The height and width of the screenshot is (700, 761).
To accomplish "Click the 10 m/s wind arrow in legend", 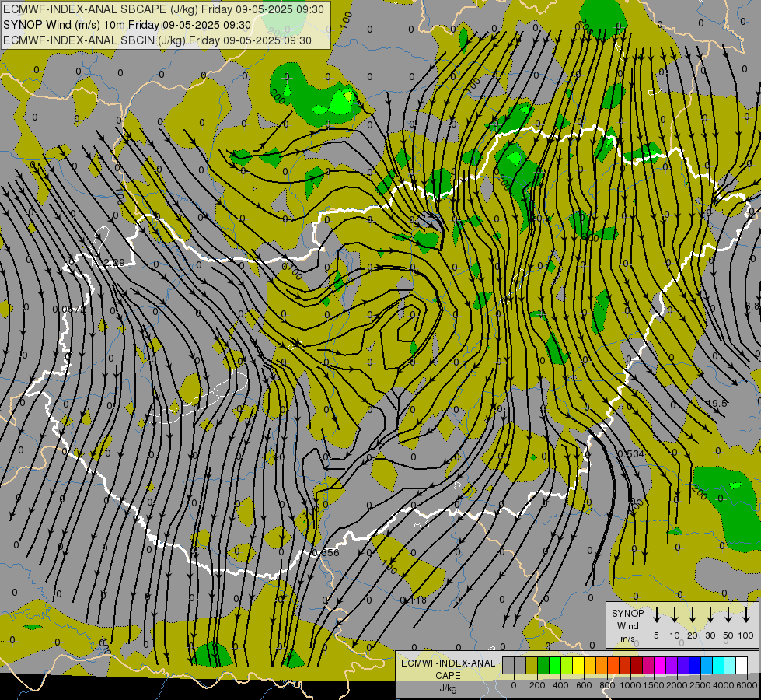I will 674,615.
